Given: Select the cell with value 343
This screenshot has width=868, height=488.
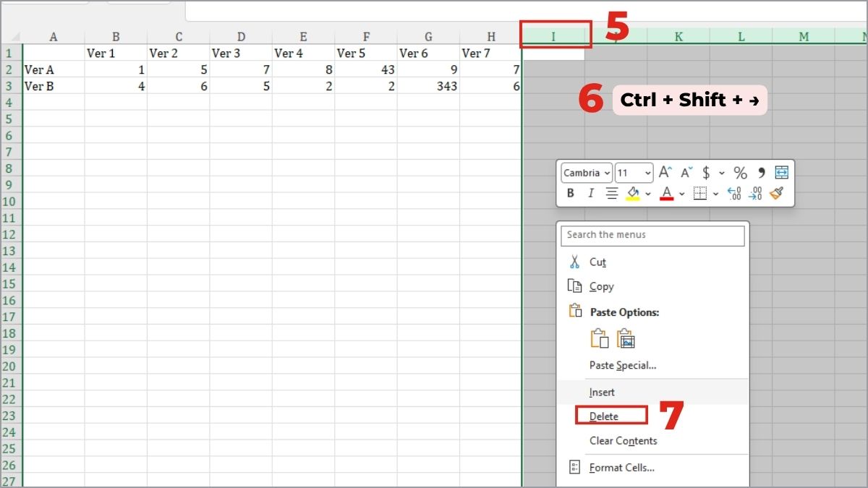Looking at the screenshot, I should pos(428,86).
